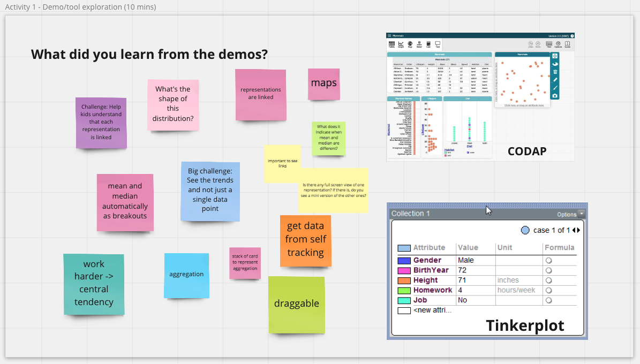Toggle the Formula circle for Height
The height and width of the screenshot is (364, 640).
click(548, 280)
